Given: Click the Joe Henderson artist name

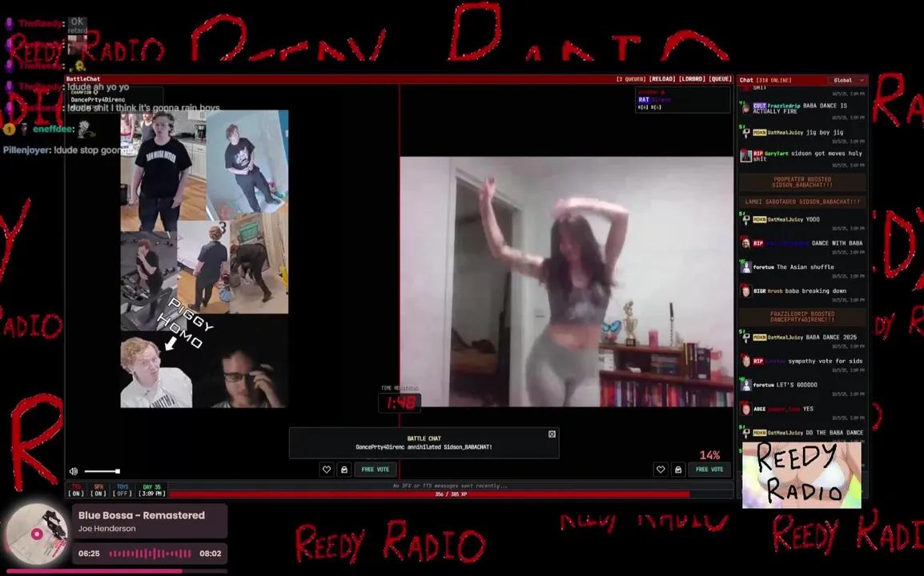Looking at the screenshot, I should coord(106,528).
